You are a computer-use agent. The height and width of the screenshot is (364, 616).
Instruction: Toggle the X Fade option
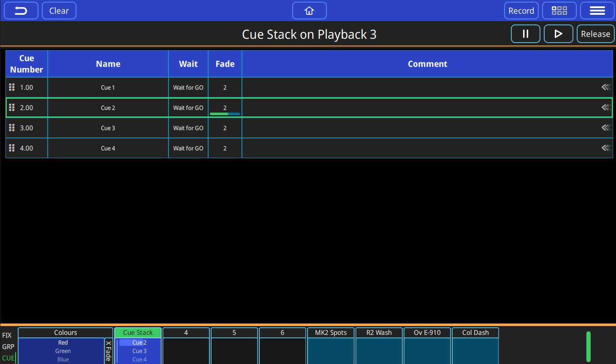pyautogui.click(x=109, y=351)
